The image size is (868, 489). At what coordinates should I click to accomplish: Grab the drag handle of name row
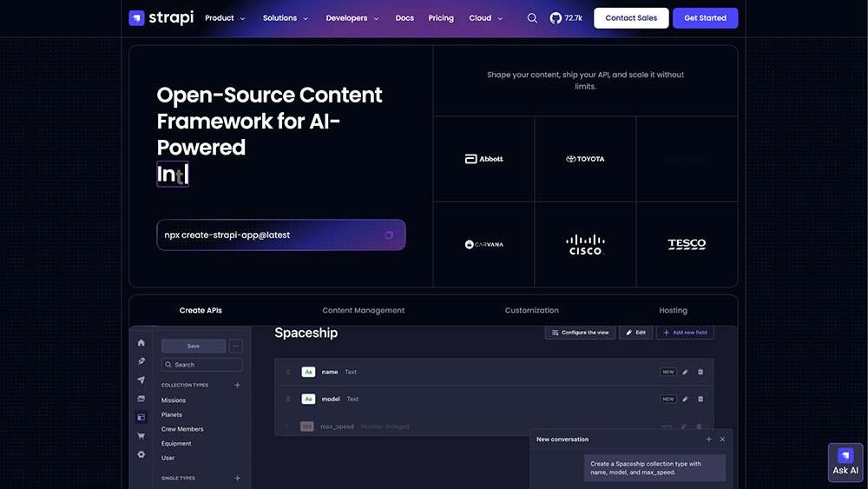tap(288, 372)
